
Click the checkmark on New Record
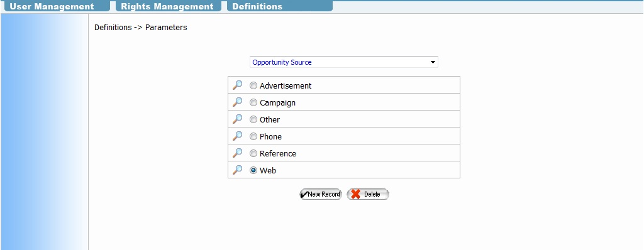click(304, 194)
